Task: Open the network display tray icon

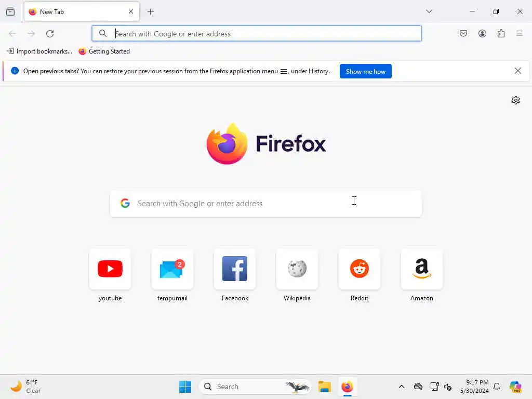Action: pyautogui.click(x=434, y=387)
